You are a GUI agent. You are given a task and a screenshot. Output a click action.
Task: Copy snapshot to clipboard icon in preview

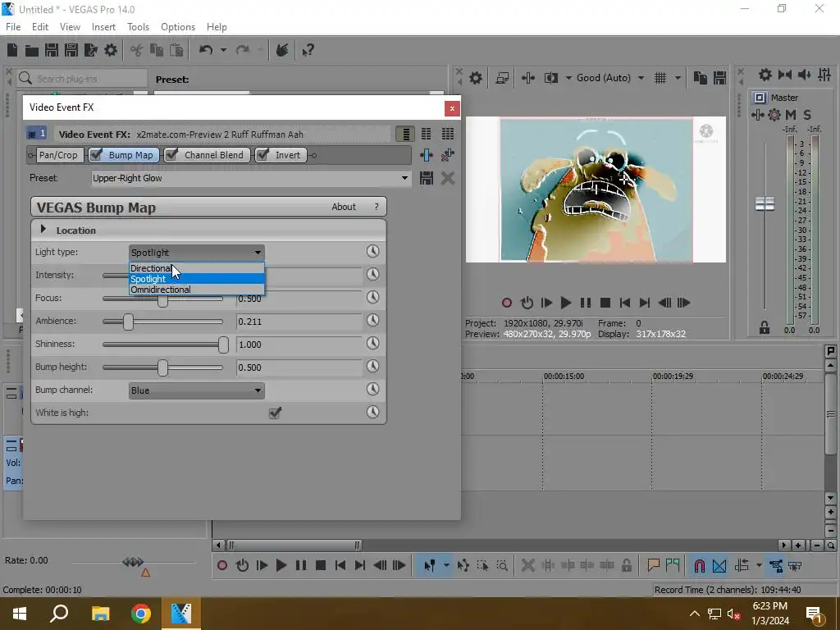click(700, 78)
